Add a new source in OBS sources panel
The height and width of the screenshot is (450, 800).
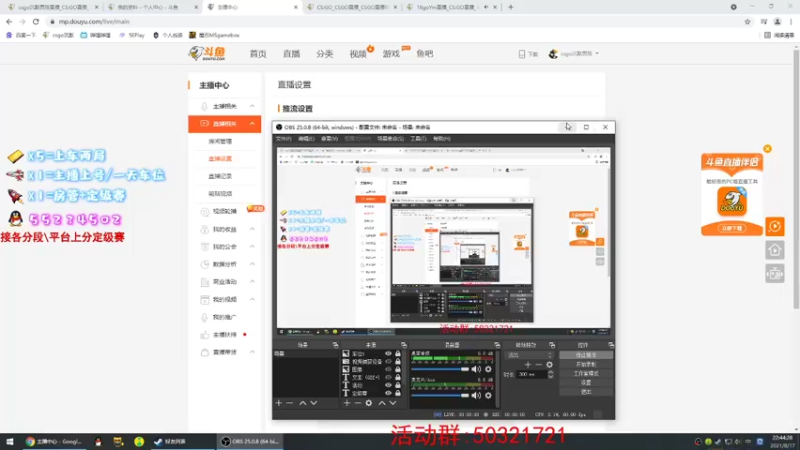(347, 403)
